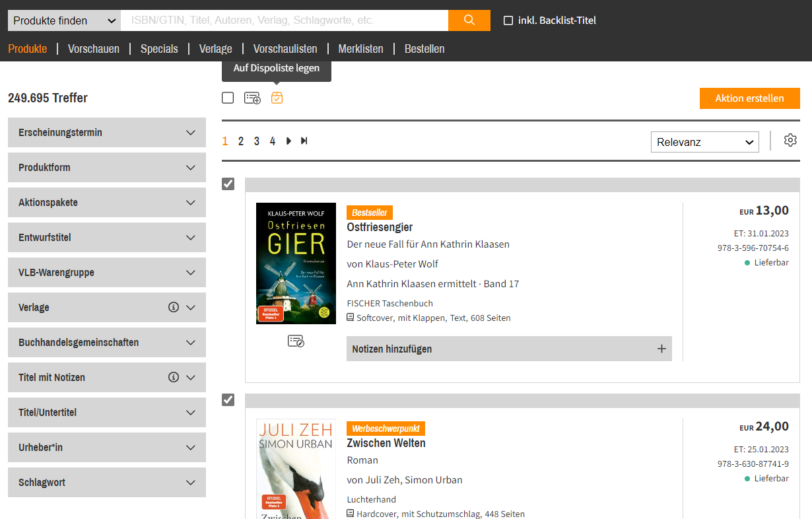This screenshot has width=812, height=519.
Task: Open the Merklisten tab
Action: coord(360,49)
